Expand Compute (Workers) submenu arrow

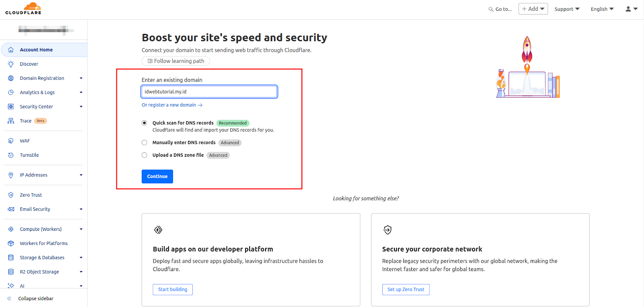pos(81,229)
